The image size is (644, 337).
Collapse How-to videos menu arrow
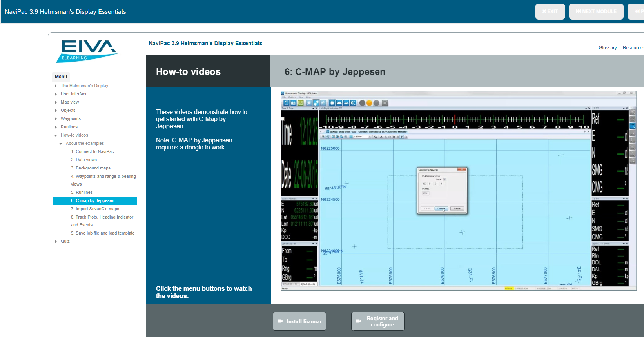(56, 135)
